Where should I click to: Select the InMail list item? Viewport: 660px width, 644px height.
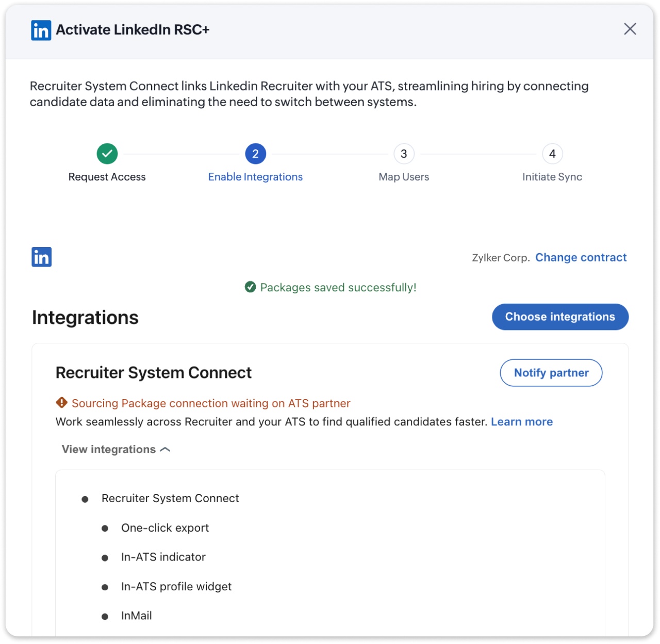coord(137,616)
